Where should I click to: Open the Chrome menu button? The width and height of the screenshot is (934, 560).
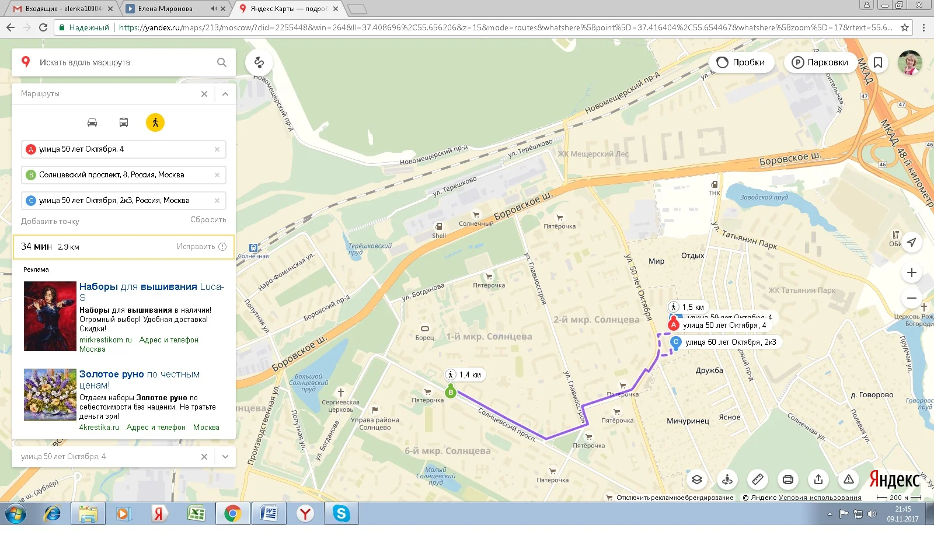pos(923,27)
